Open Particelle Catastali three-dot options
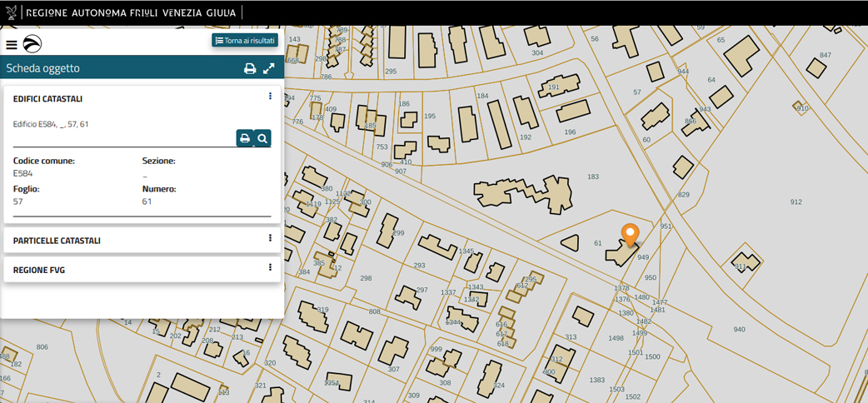Image resolution: width=868 pixels, height=403 pixels. point(270,238)
